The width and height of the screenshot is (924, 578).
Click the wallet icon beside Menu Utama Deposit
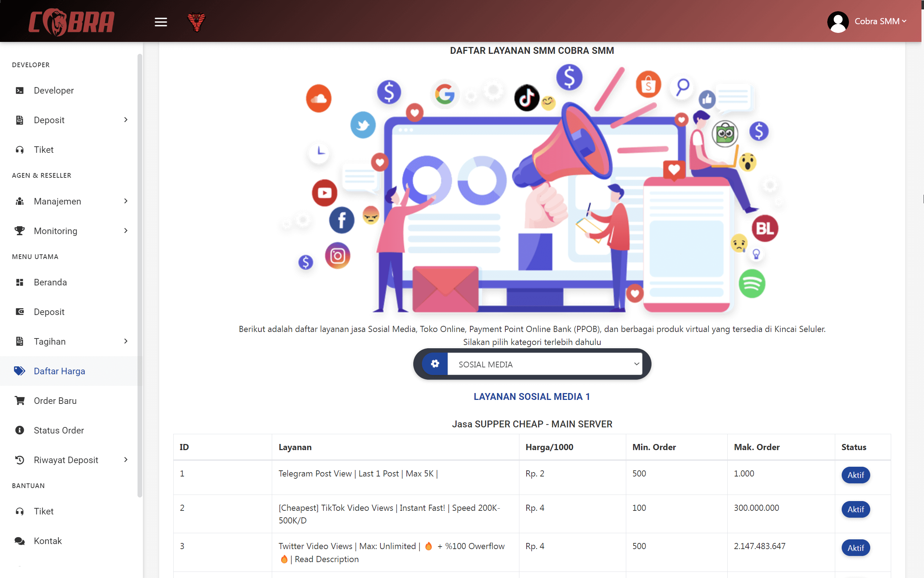coord(19,312)
